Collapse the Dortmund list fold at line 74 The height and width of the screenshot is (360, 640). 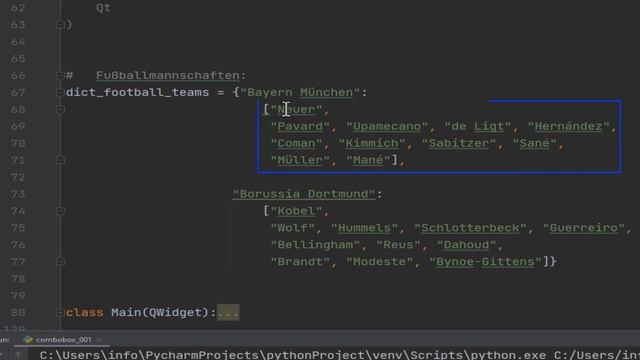click(x=60, y=211)
